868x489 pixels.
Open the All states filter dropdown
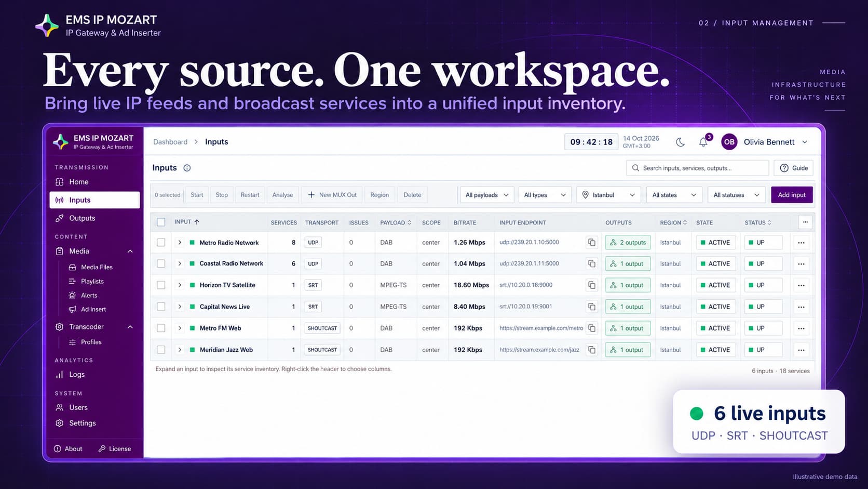point(674,195)
